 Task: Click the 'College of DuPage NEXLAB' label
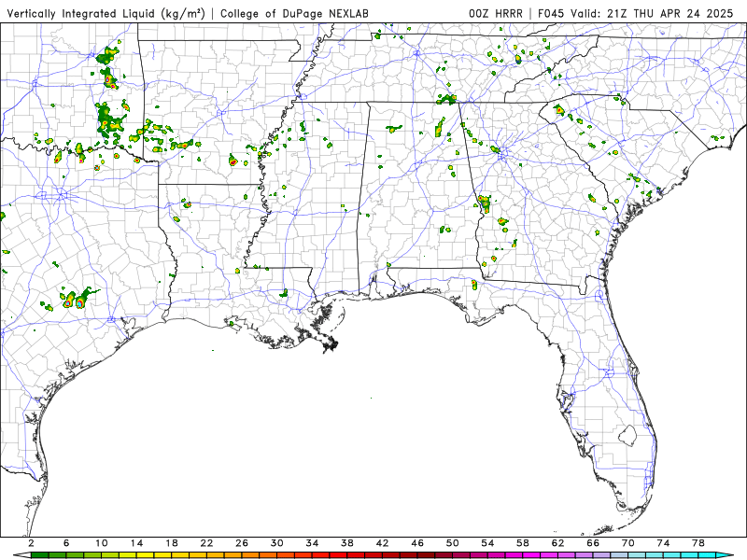[294, 14]
